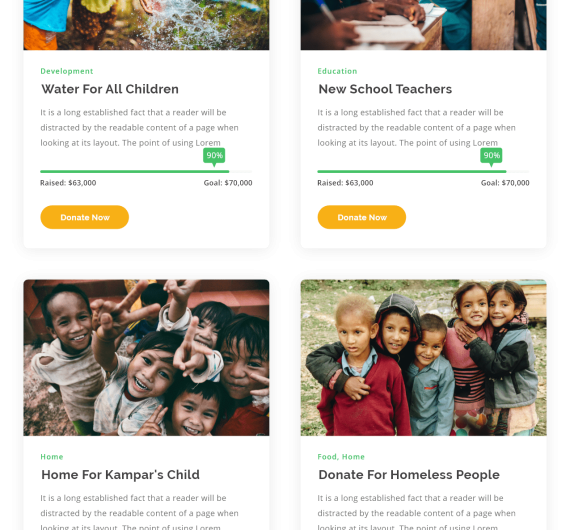Click the 90% badge on the Water campaign

[214, 156]
